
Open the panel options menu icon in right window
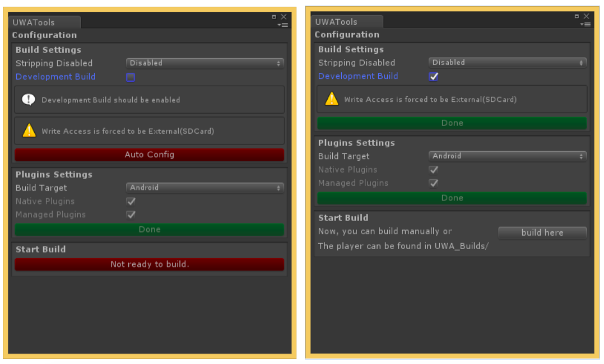[x=586, y=24]
